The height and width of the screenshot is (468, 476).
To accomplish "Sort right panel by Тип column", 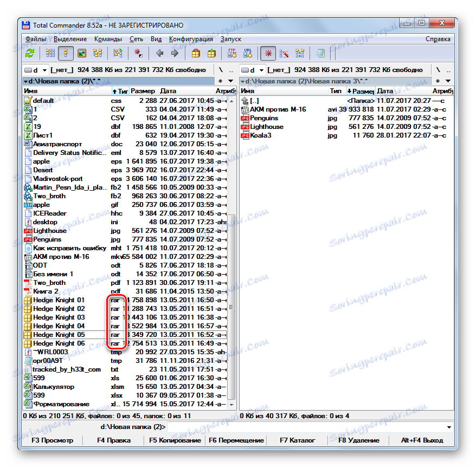I will (x=337, y=91).
